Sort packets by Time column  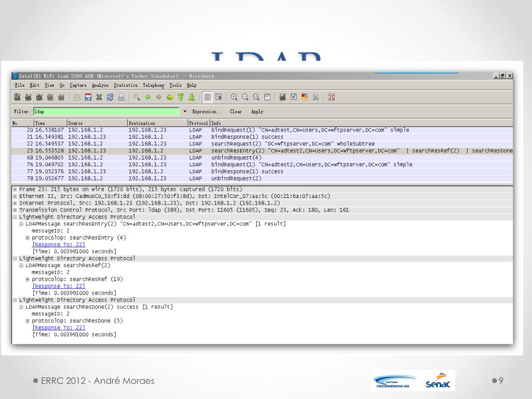[x=50, y=123]
